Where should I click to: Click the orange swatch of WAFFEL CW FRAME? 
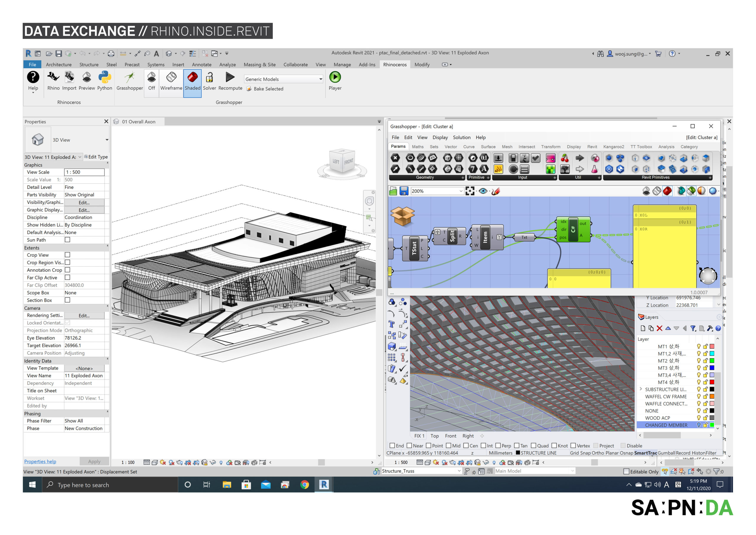[711, 396]
